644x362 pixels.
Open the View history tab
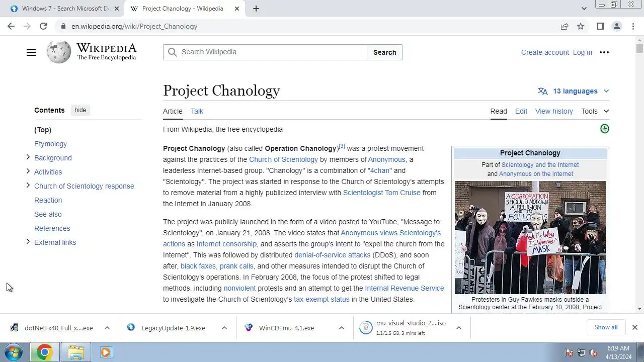click(554, 111)
